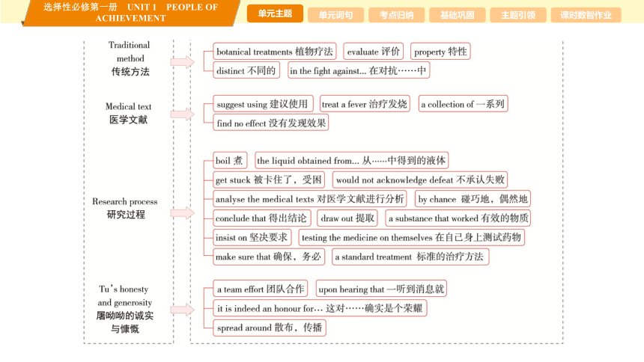The height and width of the screenshot is (362, 644).
Task: Click the conclude that 得出结论 box
Action: 261,218
